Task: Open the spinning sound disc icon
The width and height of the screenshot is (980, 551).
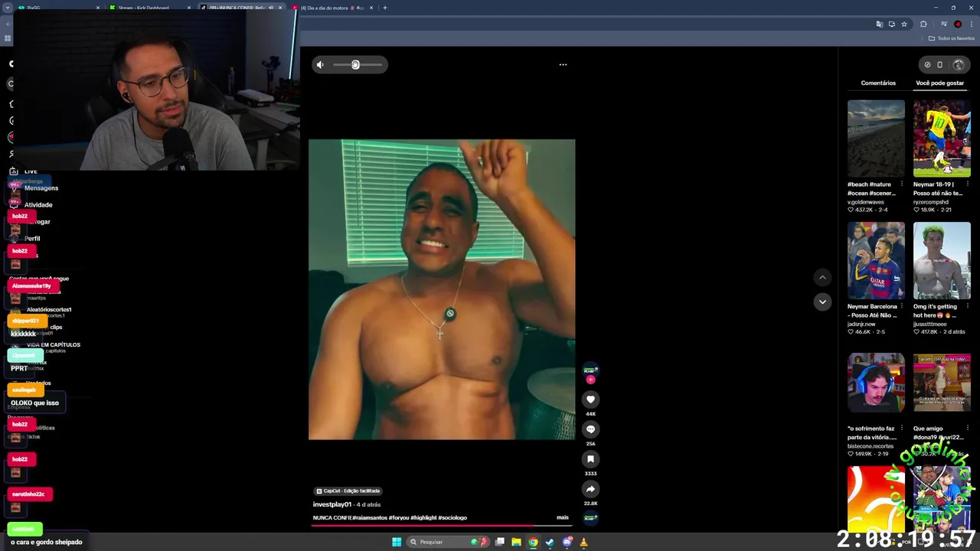Action: click(590, 519)
